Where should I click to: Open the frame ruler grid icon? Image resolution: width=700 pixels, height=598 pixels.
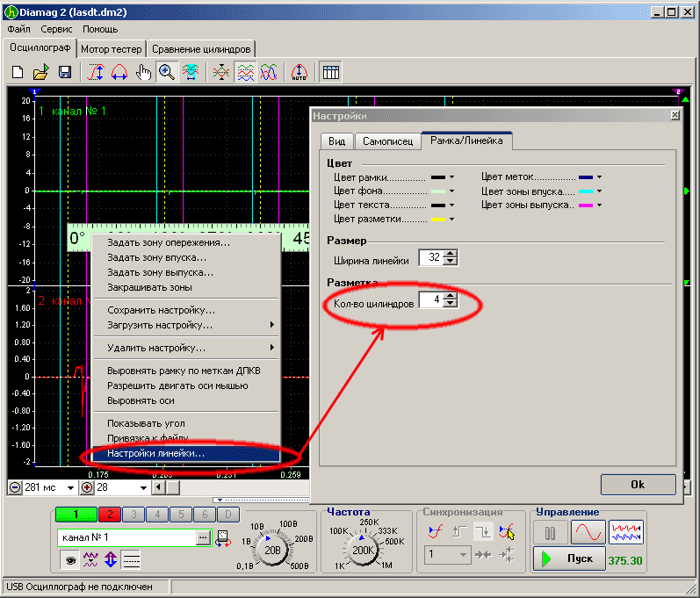point(331,72)
